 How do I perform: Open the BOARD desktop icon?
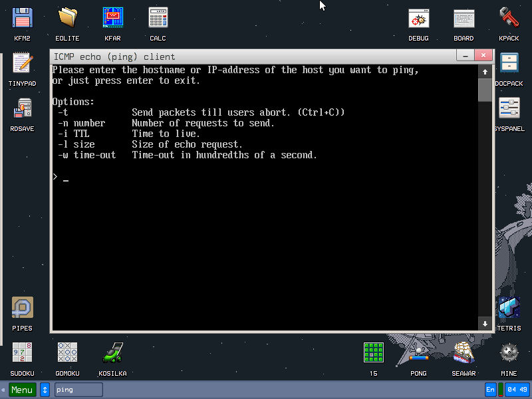pyautogui.click(x=464, y=18)
